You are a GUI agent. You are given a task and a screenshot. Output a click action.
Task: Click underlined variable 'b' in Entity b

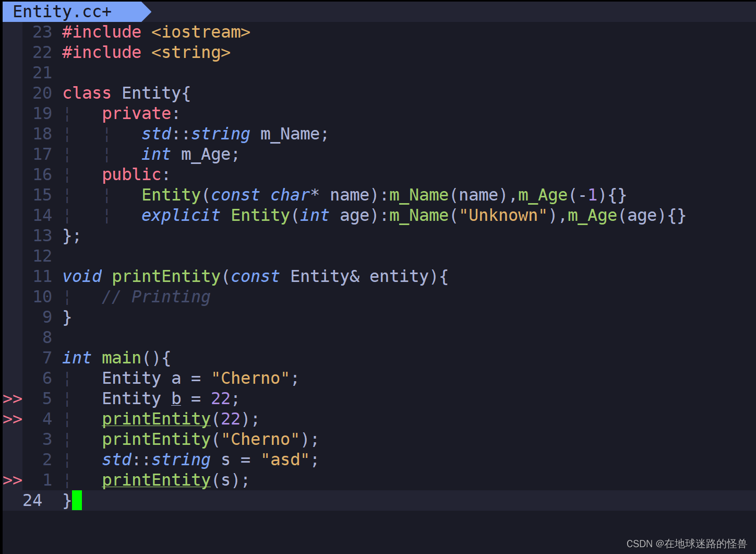(x=176, y=399)
